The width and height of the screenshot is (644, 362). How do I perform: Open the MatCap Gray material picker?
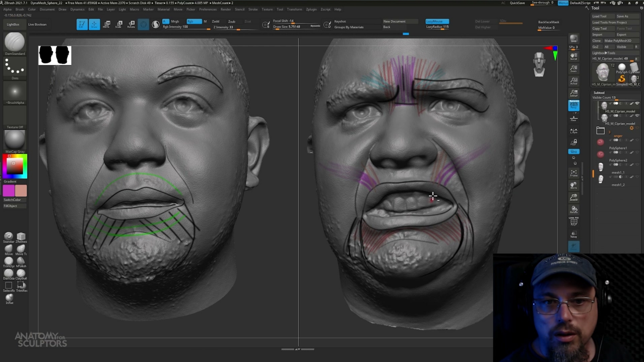click(15, 141)
